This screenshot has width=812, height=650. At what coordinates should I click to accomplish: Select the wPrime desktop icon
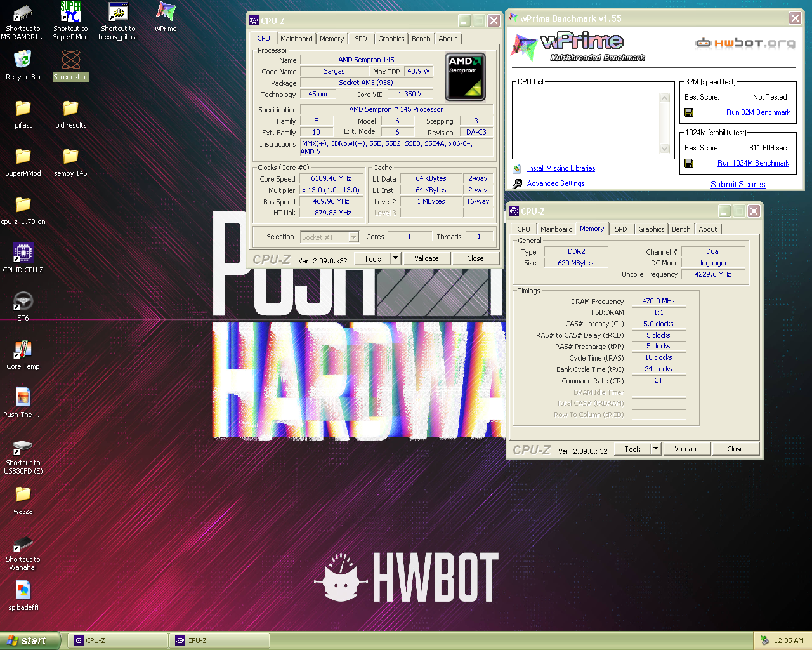coord(166,13)
